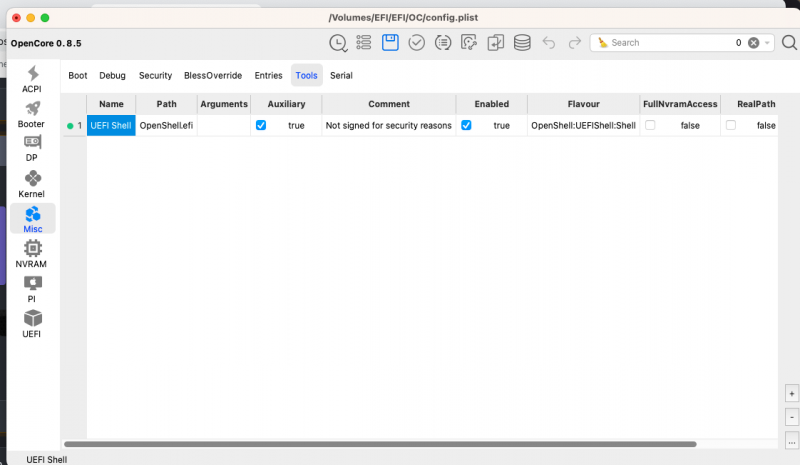Click the checkmark validate toolbar icon

[417, 42]
